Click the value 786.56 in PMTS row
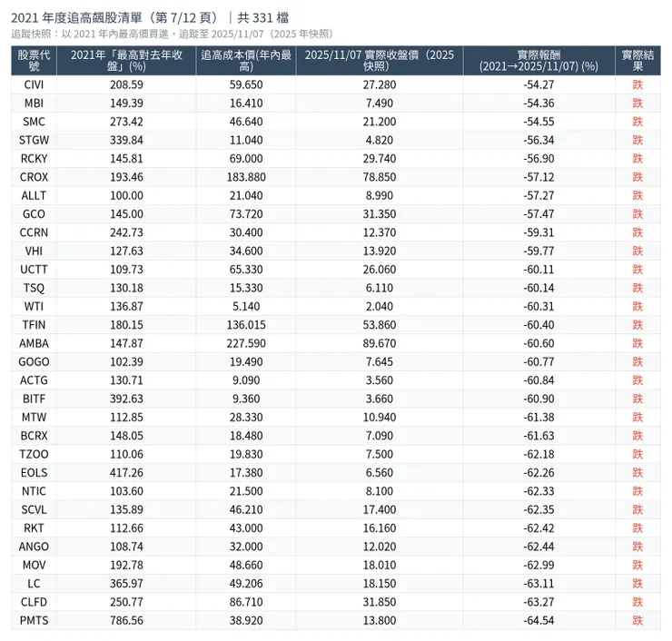Viewport: 672px width, 641px height. [126, 620]
